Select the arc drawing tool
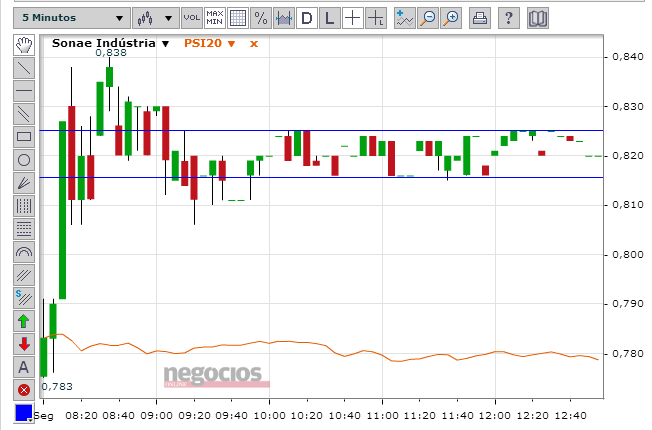Screen dimensions: 652x430 point(24,252)
